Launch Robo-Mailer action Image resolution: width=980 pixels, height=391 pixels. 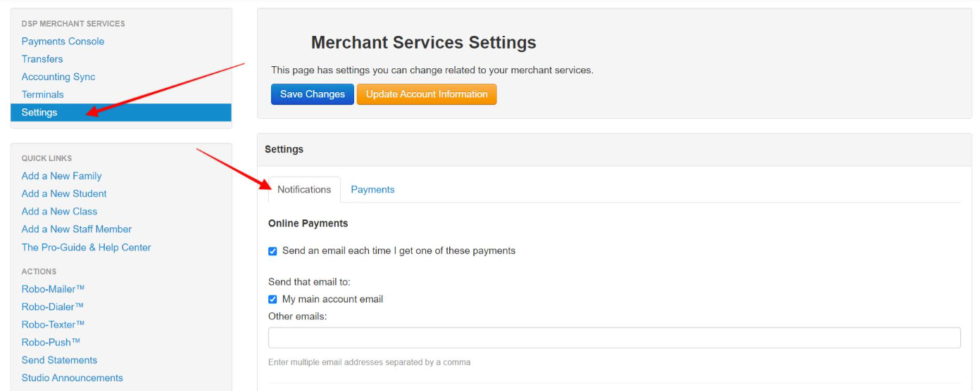point(54,289)
